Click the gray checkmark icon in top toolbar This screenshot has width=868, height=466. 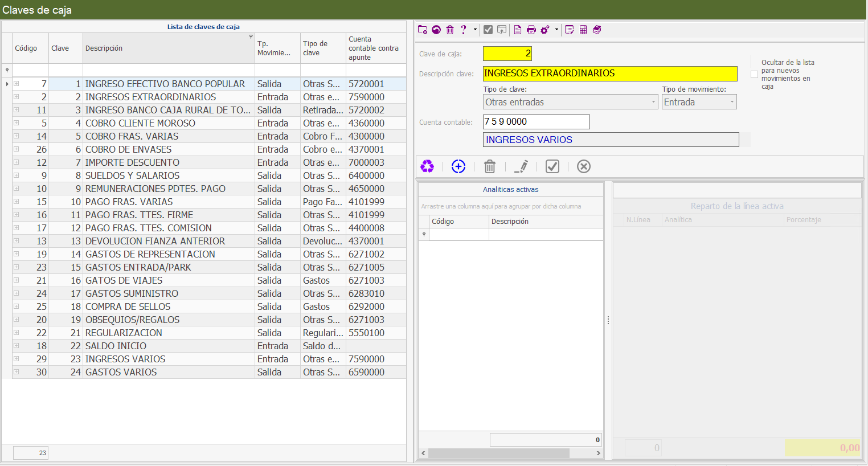[x=488, y=30]
